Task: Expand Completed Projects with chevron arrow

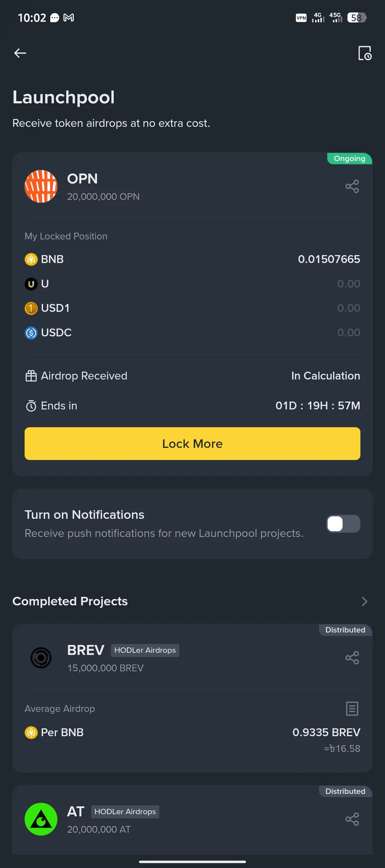Action: (364, 601)
